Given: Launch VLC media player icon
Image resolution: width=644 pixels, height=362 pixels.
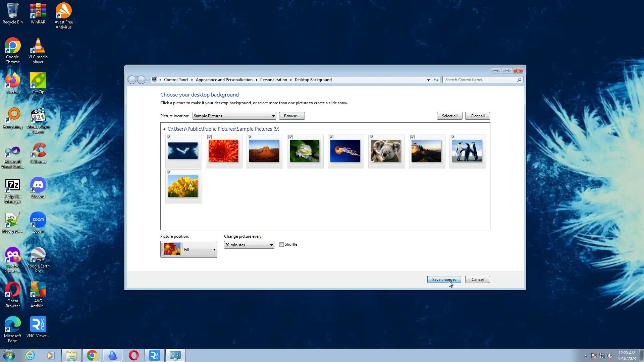Looking at the screenshot, I should click(x=38, y=50).
